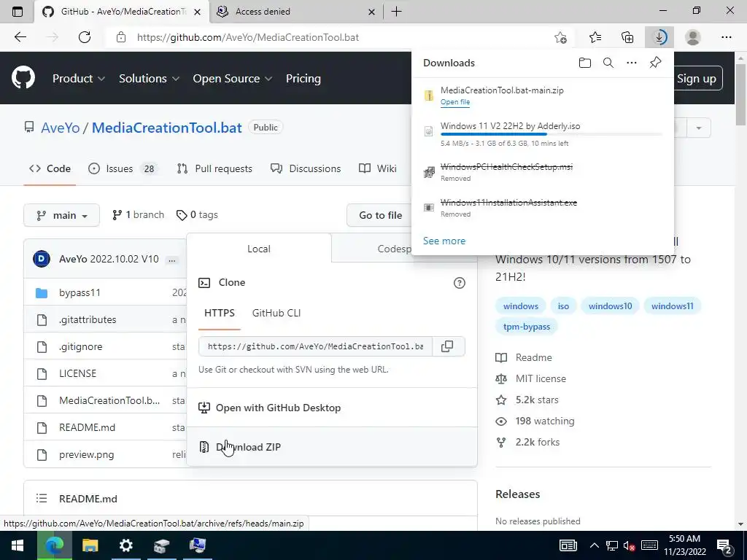
Task: Open the Issues tab
Action: (x=123, y=168)
